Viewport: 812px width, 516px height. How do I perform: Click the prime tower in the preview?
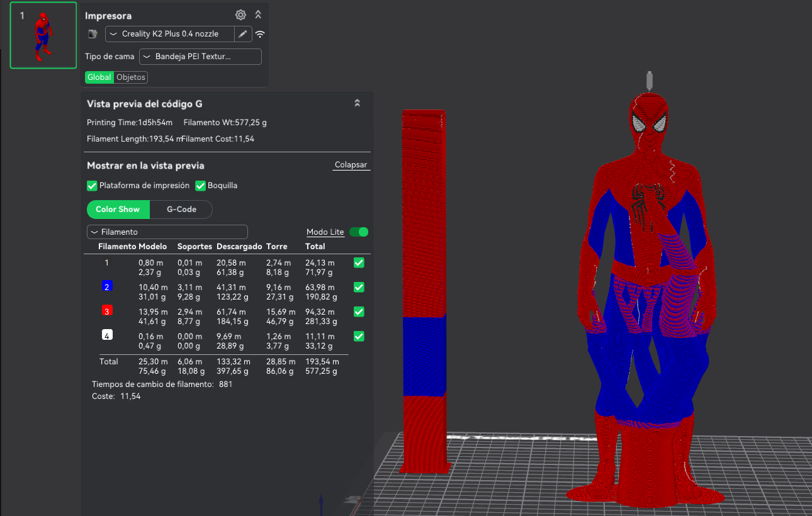pos(424,291)
